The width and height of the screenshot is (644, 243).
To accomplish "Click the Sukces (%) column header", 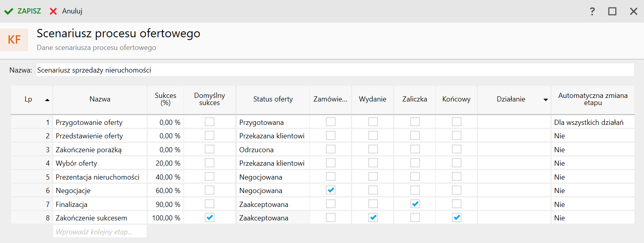I will (x=166, y=99).
